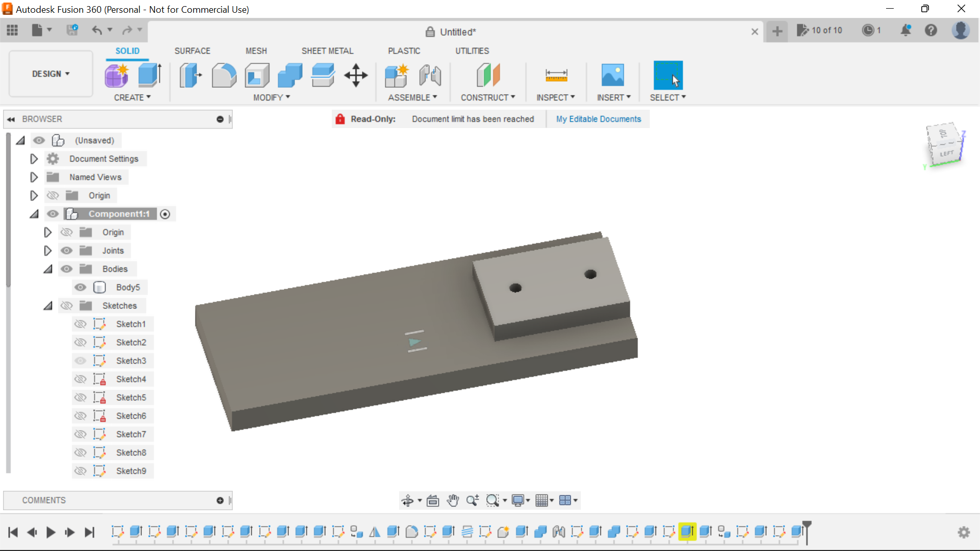980x551 pixels.
Task: Click the Extrude tool in Create group
Action: click(x=150, y=76)
